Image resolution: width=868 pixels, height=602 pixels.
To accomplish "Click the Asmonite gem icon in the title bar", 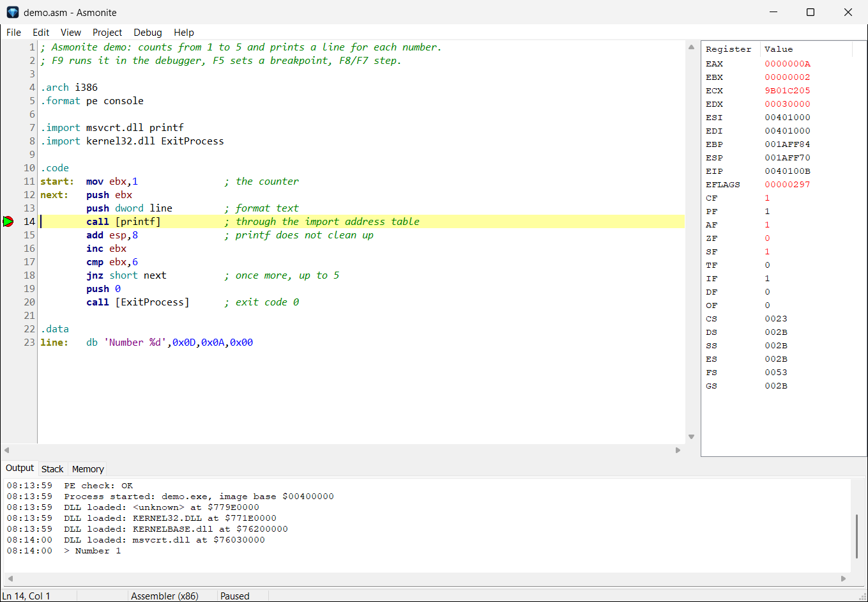I will click(13, 12).
